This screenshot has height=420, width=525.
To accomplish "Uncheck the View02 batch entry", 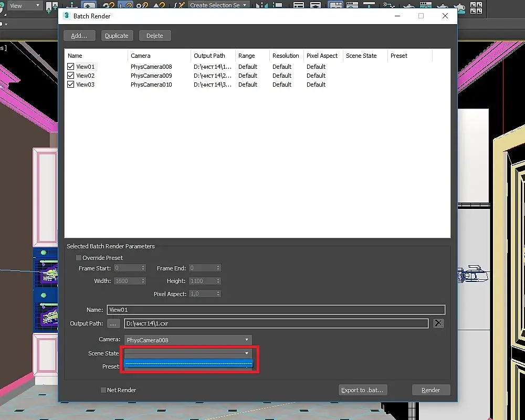I will click(71, 76).
